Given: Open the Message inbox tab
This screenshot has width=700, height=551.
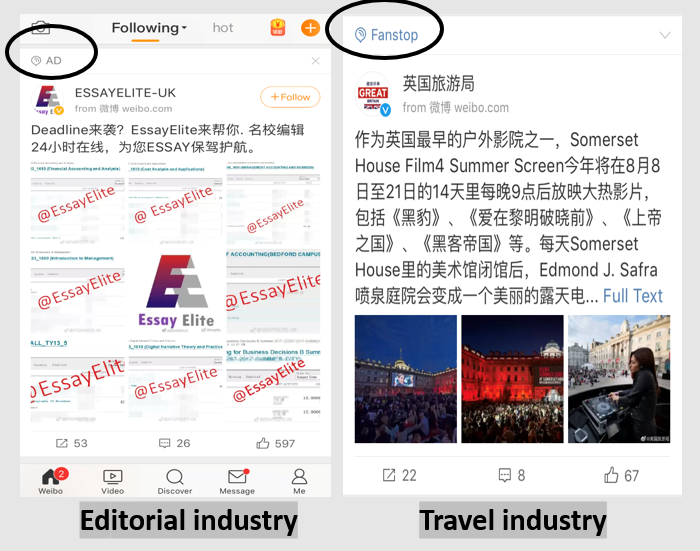Looking at the screenshot, I should tap(237, 481).
